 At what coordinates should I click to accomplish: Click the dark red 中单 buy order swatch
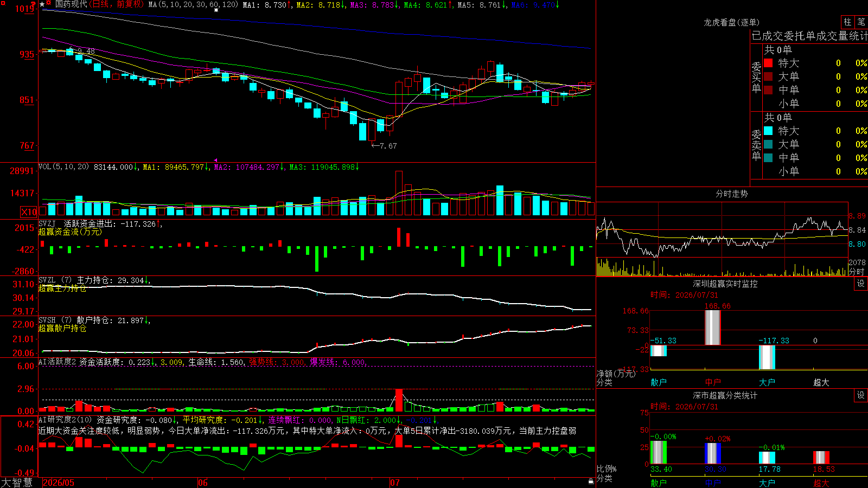768,90
